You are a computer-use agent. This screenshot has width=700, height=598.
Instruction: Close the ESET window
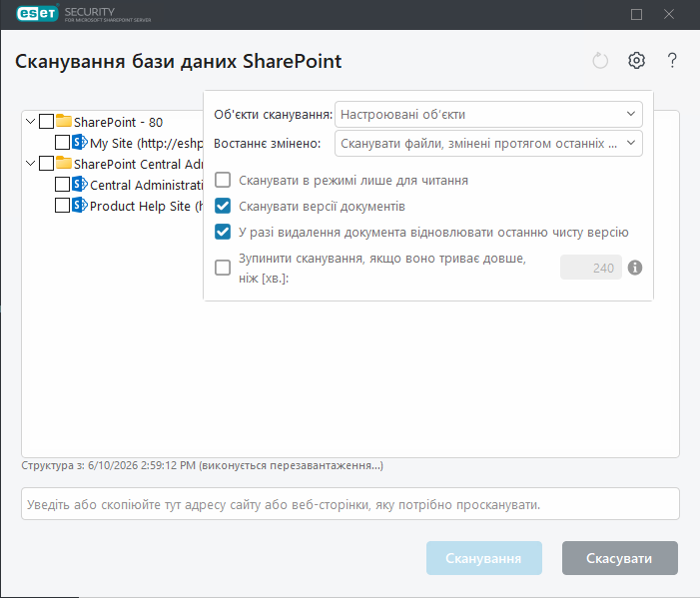pos(668,14)
